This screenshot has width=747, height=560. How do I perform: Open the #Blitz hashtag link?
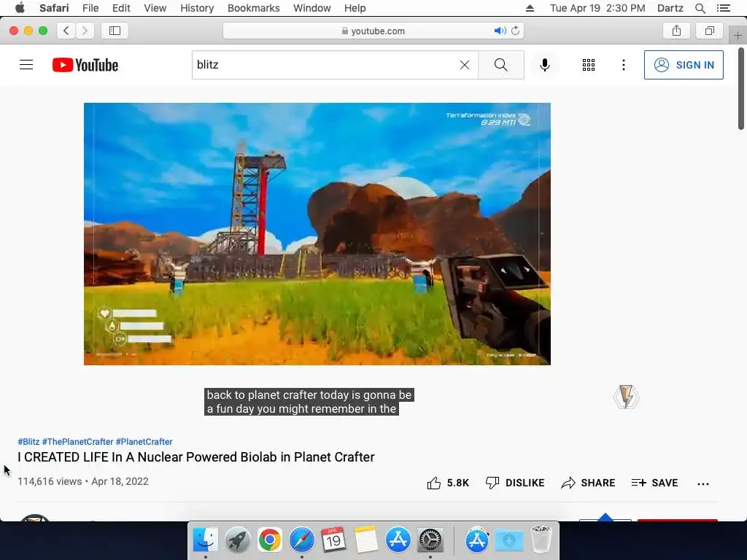point(28,441)
